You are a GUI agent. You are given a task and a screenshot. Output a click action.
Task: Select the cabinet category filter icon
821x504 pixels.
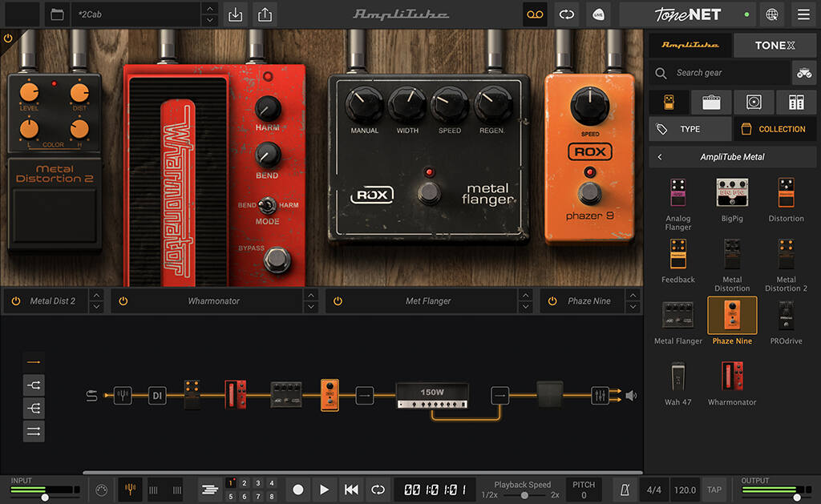tap(753, 102)
